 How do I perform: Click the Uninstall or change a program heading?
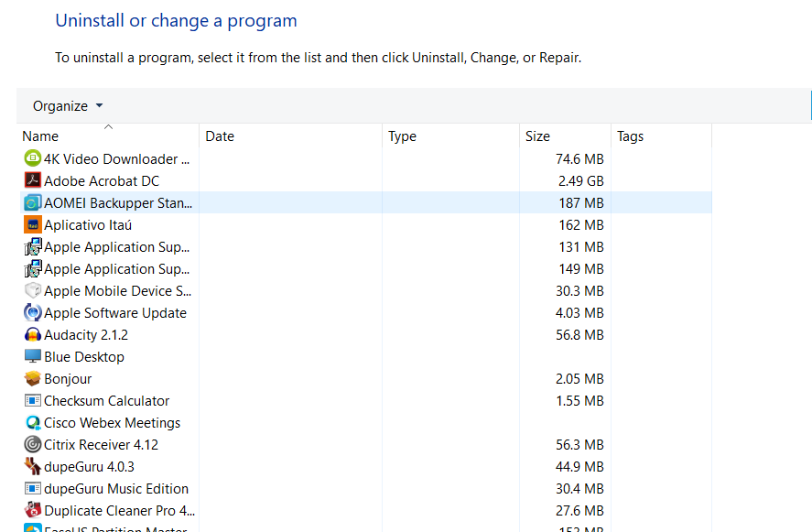(x=176, y=21)
